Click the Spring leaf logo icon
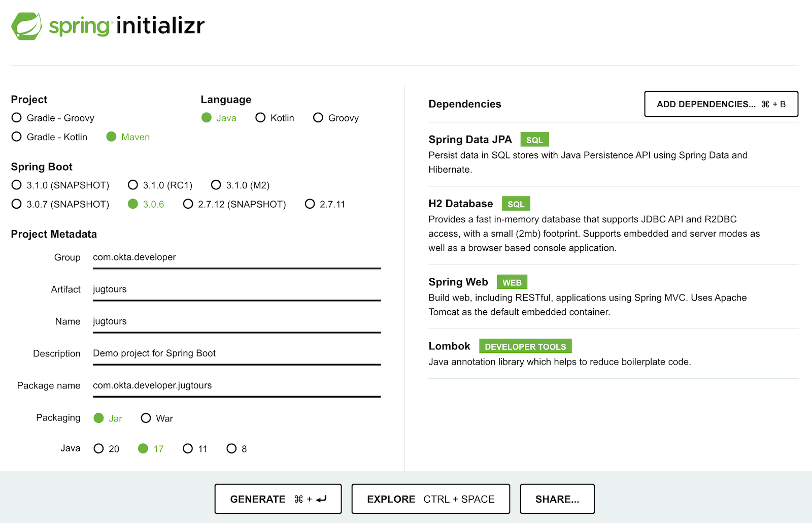This screenshot has height=523, width=812. pyautogui.click(x=26, y=26)
